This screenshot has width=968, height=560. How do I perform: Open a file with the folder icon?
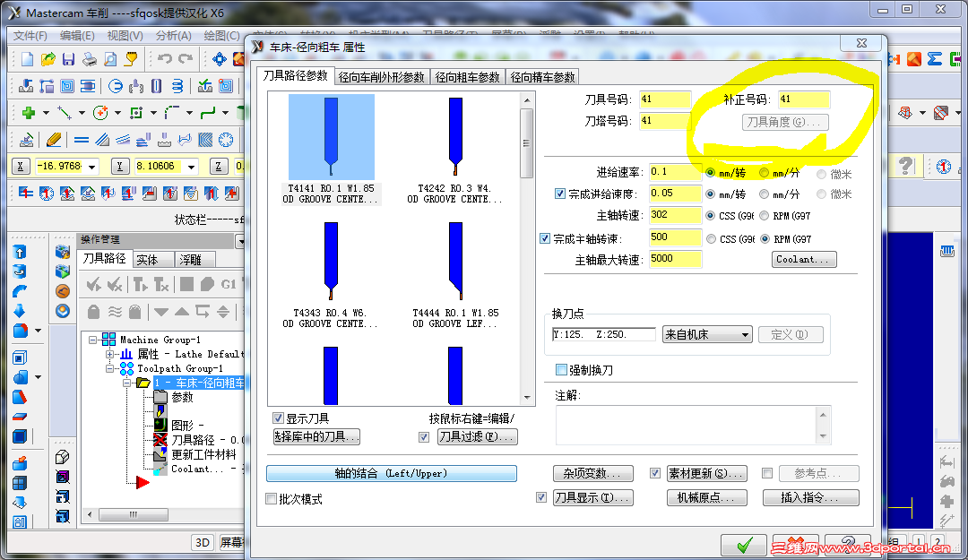(x=48, y=59)
